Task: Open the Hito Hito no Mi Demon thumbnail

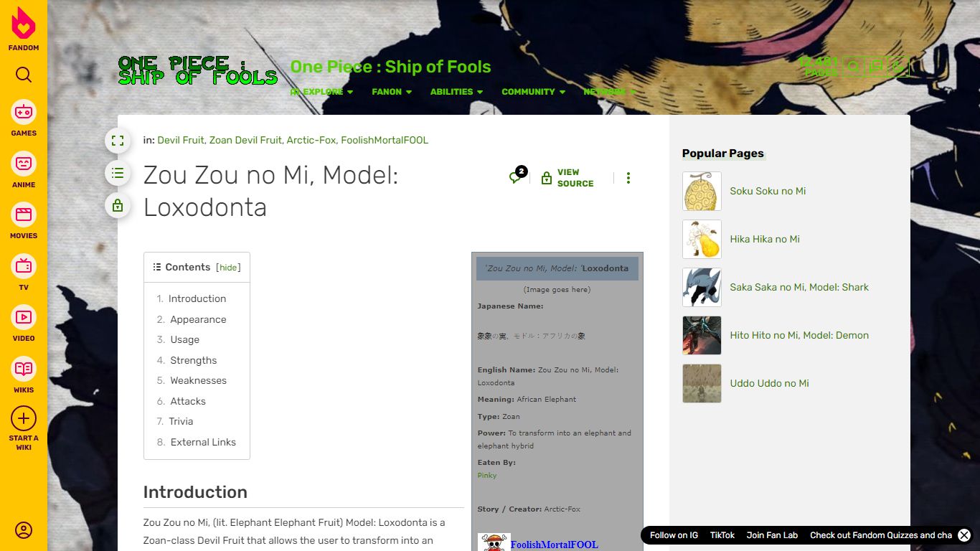Action: click(x=702, y=335)
